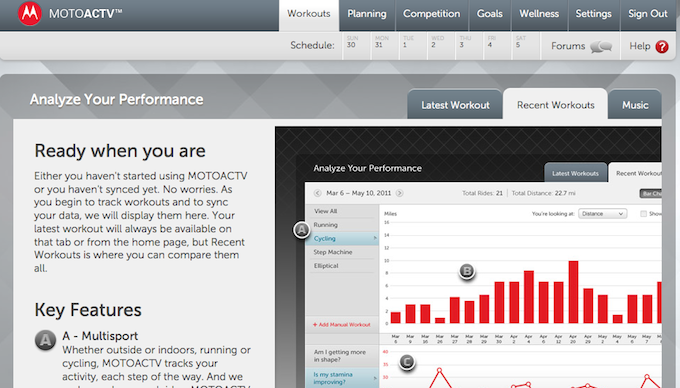Image resolution: width=680 pixels, height=388 pixels.
Task: Click the Forums link
Action: (568, 46)
